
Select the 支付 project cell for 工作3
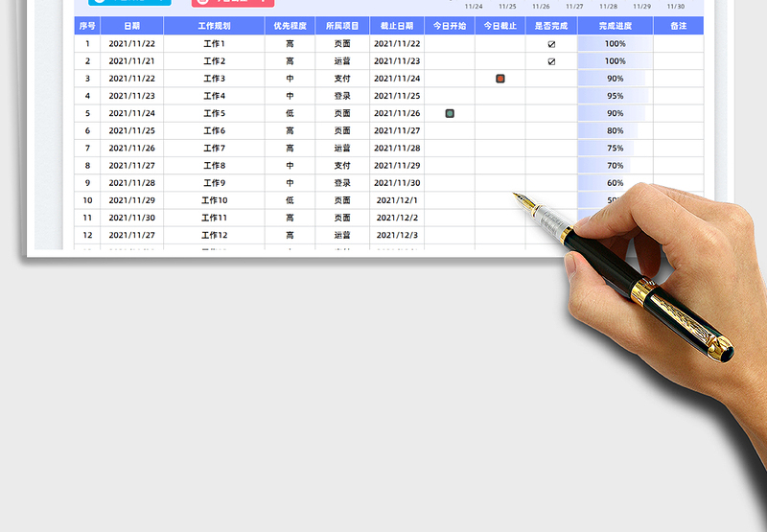pos(342,79)
